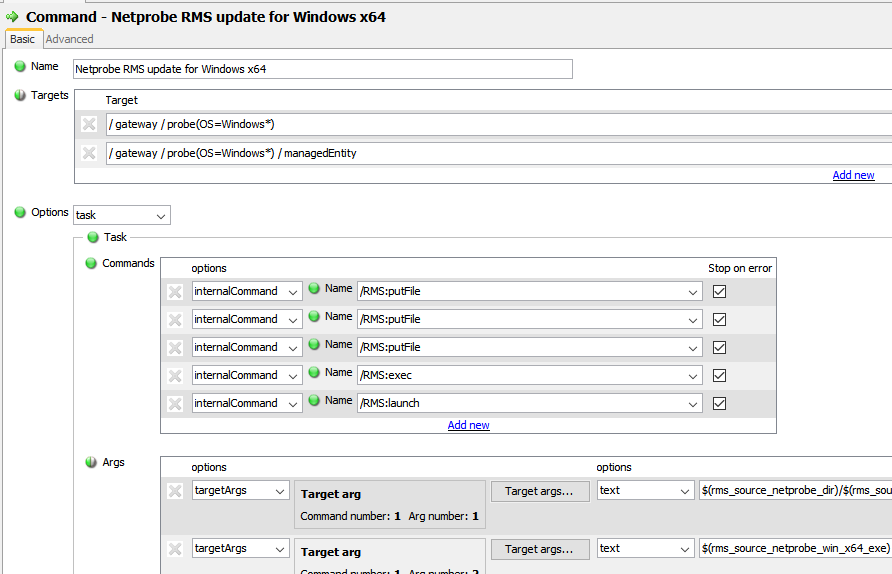Screen dimensions: 892x574
Task: Expand the /RMS:launch name combo box
Action: pos(692,404)
